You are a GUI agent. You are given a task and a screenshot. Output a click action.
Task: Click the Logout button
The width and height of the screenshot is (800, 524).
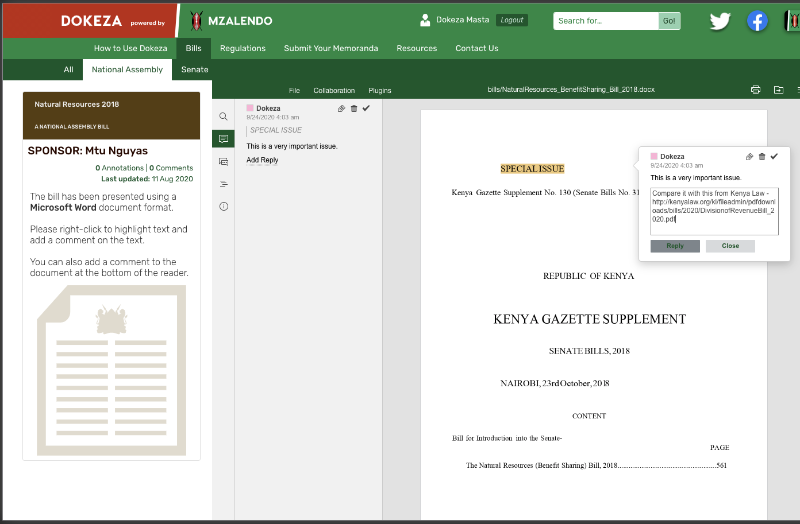[511, 20]
